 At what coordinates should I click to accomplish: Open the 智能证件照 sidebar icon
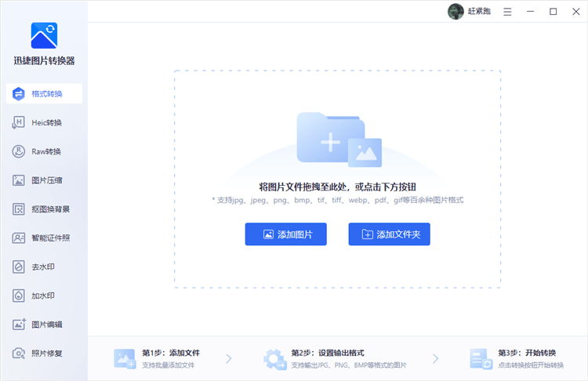[x=18, y=238]
